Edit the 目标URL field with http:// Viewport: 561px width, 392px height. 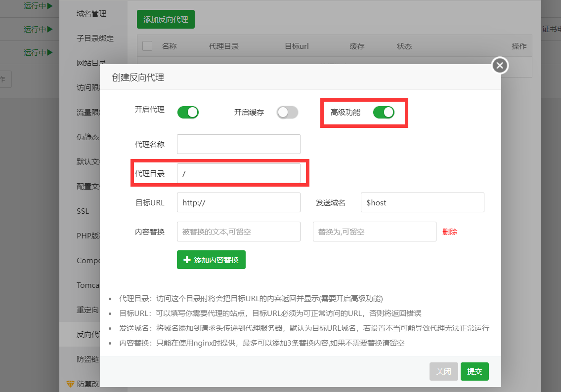click(239, 202)
